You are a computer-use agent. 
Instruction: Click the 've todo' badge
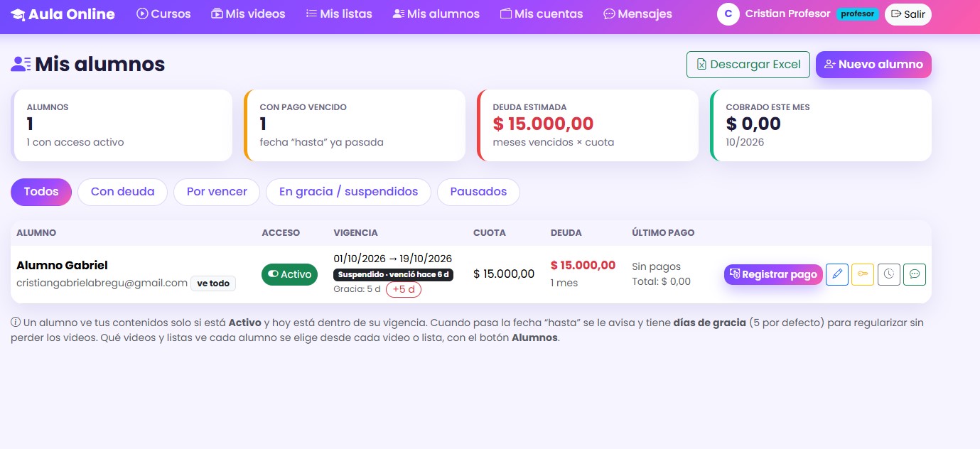coord(213,283)
